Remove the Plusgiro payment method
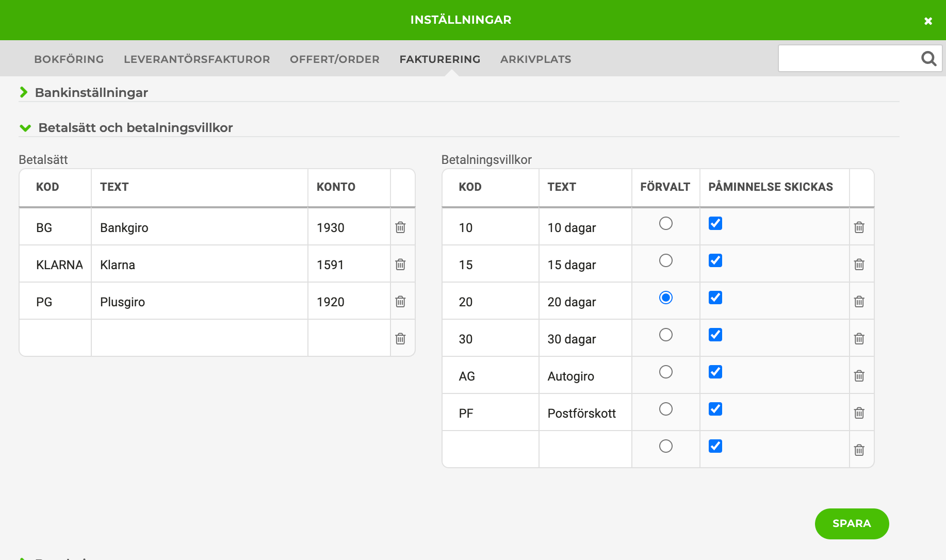Screen dimensions: 946x560 400,302
